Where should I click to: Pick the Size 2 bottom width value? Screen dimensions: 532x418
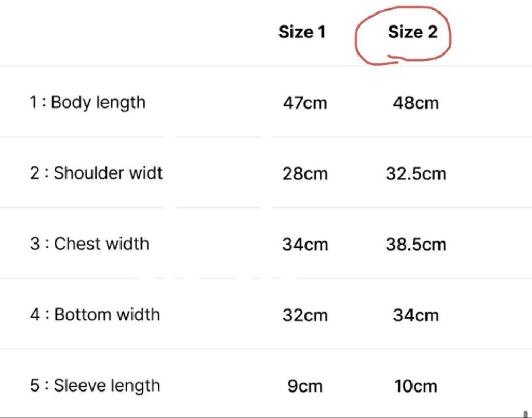(416, 315)
